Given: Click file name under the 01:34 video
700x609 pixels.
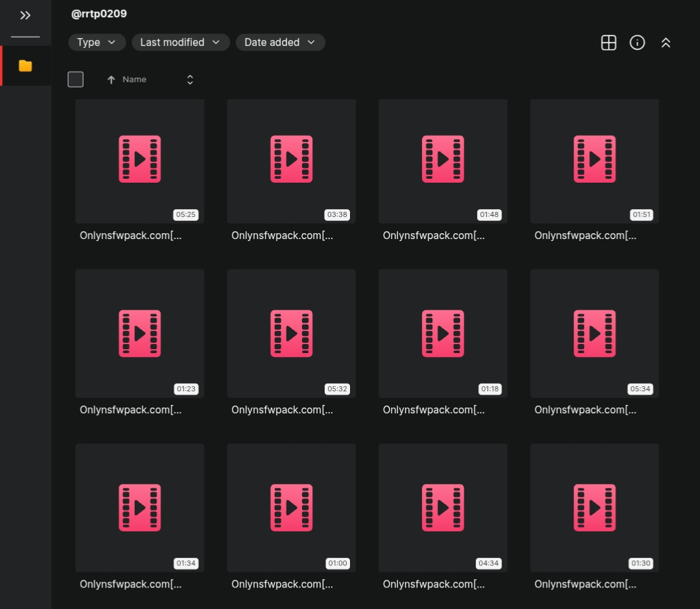Looking at the screenshot, I should click(130, 584).
